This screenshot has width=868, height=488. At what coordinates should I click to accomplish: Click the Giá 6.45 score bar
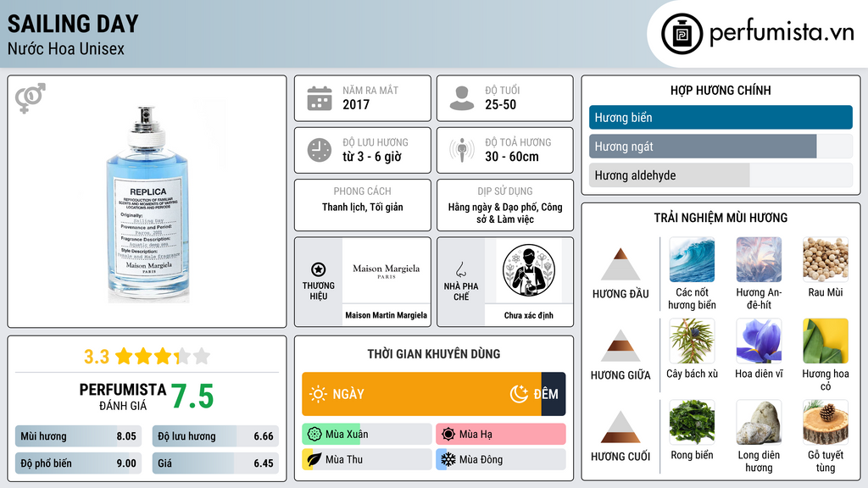215,463
